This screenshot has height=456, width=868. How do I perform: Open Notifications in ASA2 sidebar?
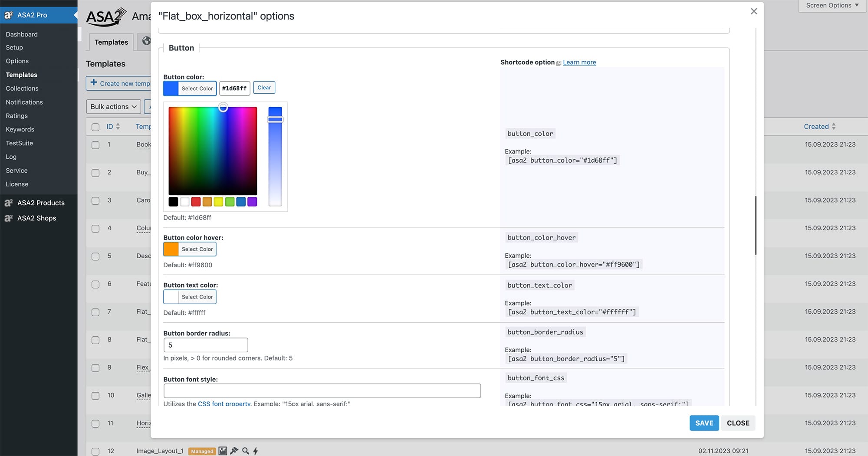(24, 102)
